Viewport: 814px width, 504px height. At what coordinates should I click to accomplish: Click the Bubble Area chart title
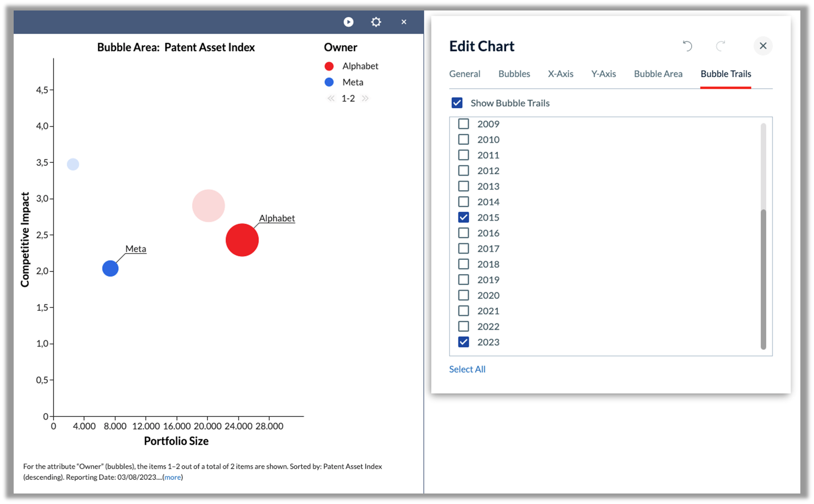click(176, 47)
